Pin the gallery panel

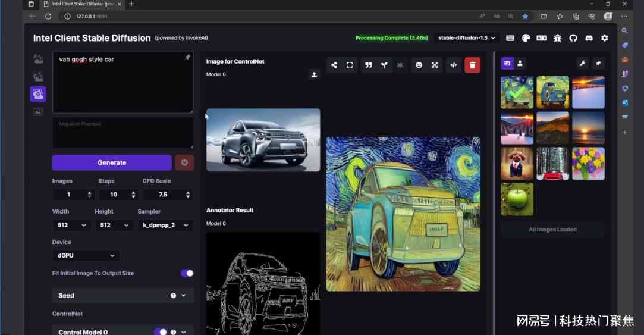[598, 63]
